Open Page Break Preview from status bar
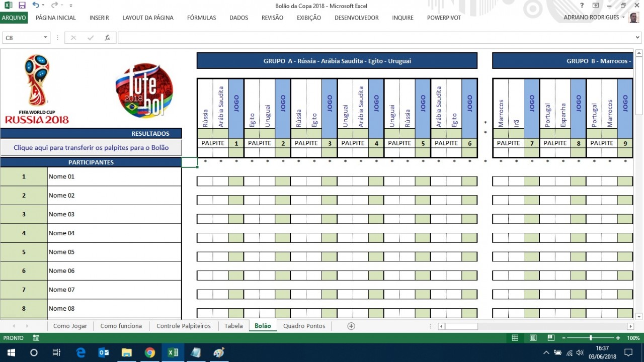Viewport: 644px width, 362px height. [550, 337]
